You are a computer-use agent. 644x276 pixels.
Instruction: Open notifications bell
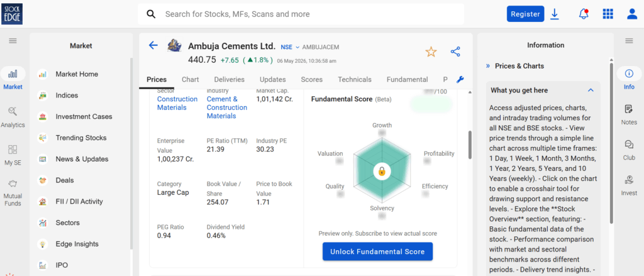[583, 14]
